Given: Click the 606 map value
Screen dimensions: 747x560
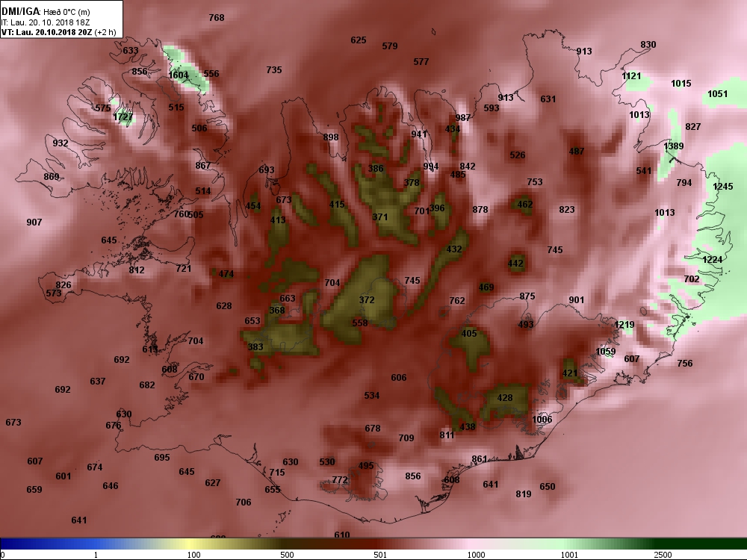Looking at the screenshot, I should coord(399,378).
